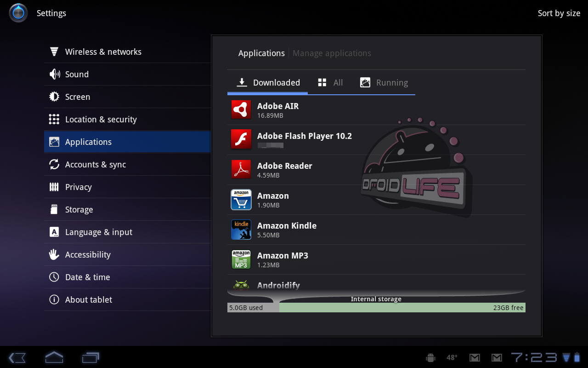Tap the Adobe AIR app icon

(241, 110)
